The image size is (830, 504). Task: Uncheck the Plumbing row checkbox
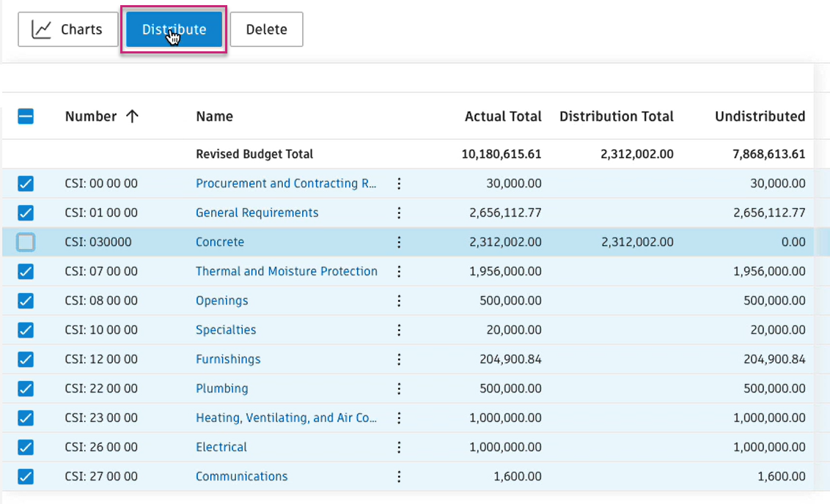click(x=26, y=388)
